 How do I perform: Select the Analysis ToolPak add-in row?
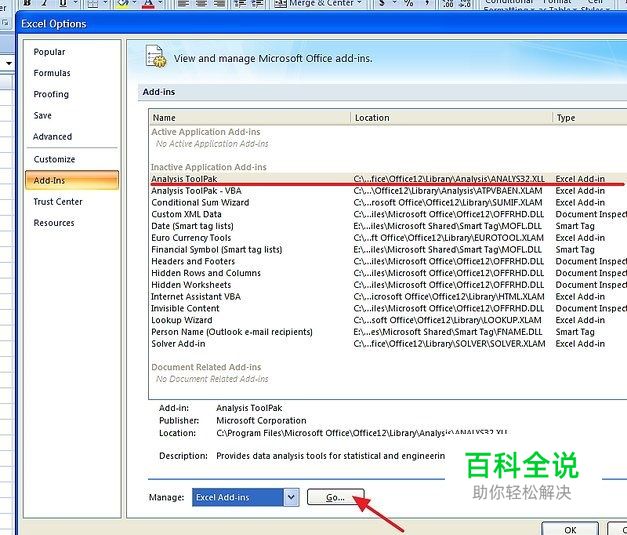pos(388,179)
